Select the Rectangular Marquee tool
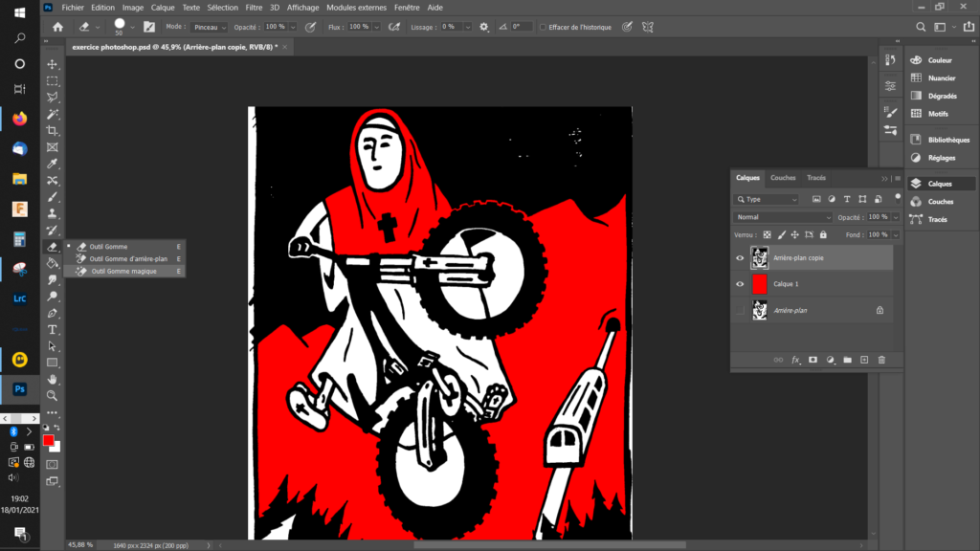This screenshot has width=980, height=551. (53, 81)
